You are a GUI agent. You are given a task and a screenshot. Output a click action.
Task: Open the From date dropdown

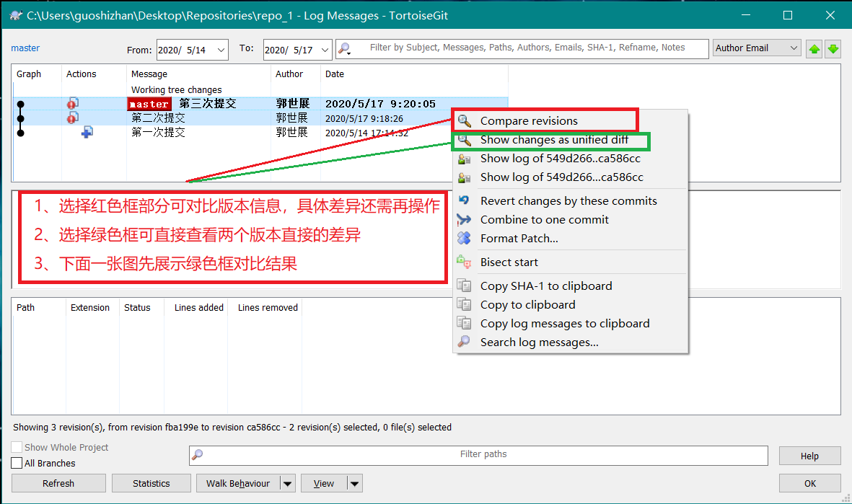coord(220,50)
